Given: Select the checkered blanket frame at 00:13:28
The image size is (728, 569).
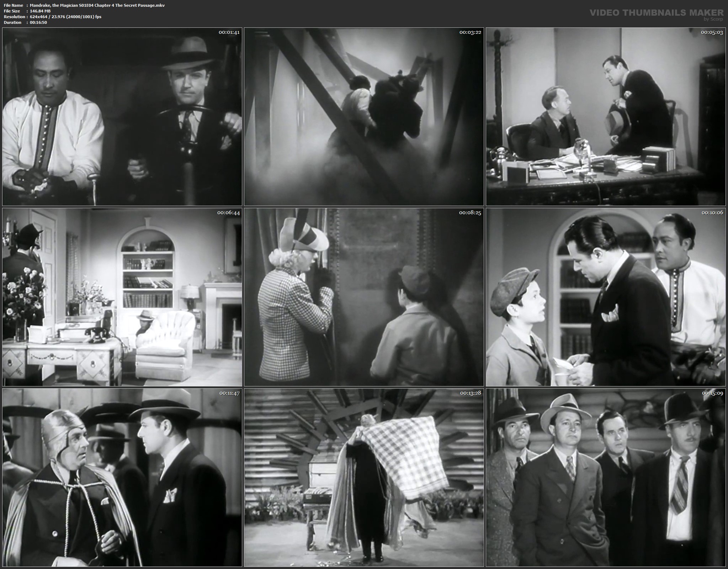Looking at the screenshot, I should [364, 478].
